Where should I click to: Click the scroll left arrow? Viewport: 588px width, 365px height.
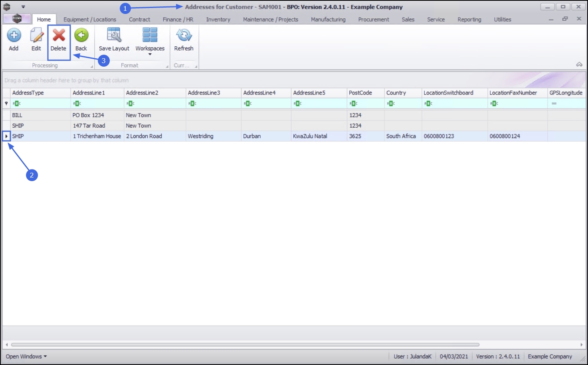(6, 345)
